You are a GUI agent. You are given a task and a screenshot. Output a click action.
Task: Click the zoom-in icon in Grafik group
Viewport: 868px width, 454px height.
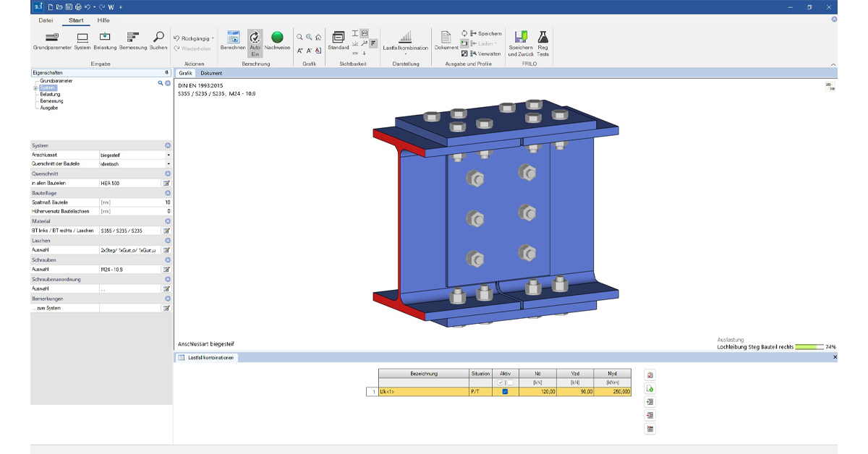click(309, 37)
